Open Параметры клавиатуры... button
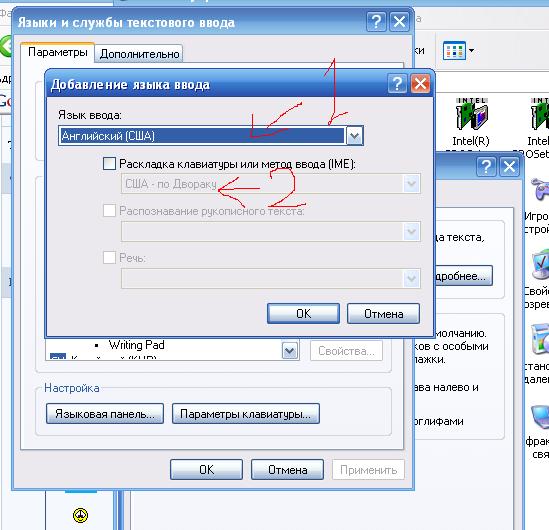 coord(245,414)
